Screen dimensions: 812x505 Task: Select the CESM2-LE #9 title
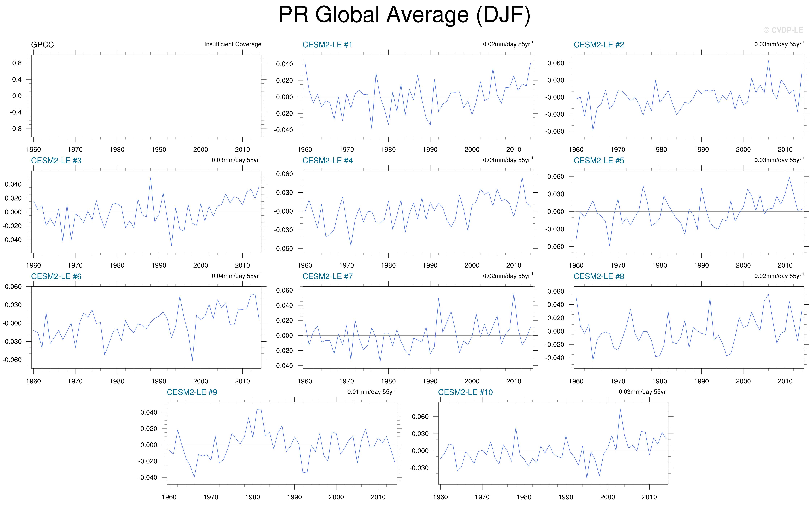click(192, 392)
